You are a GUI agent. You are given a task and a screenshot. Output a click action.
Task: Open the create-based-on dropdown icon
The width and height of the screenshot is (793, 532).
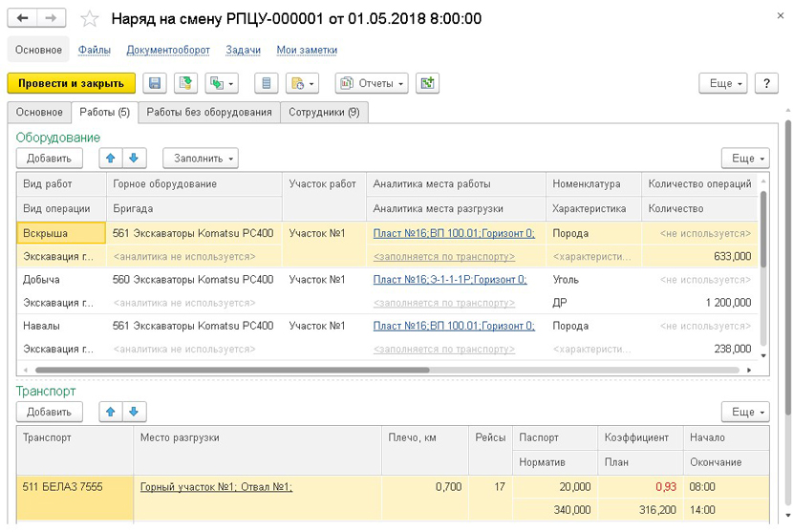(x=223, y=83)
